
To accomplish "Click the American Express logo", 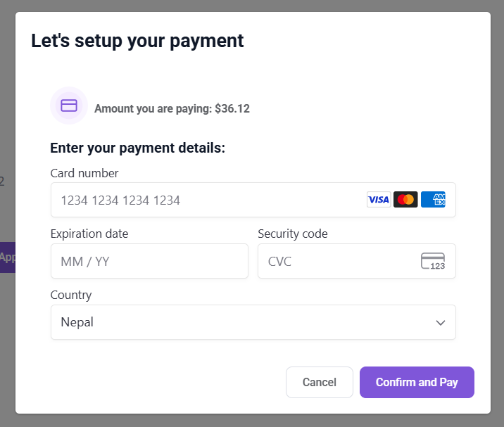I will [x=433, y=200].
